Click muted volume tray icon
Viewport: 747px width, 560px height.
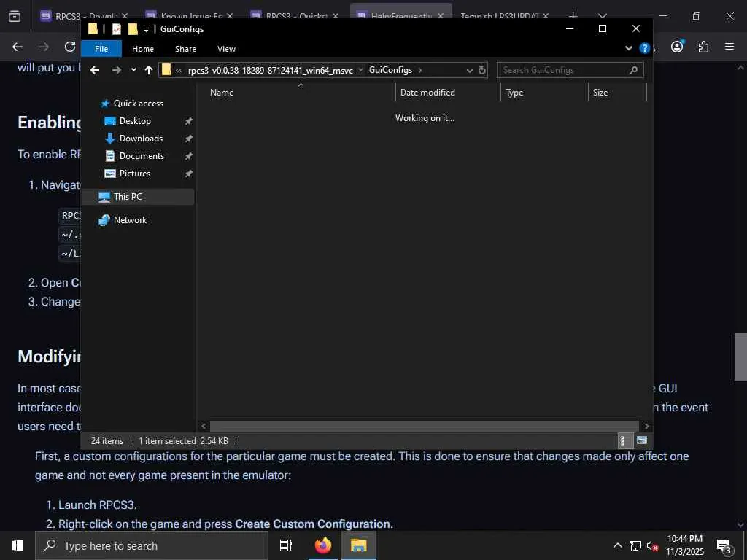(x=652, y=545)
